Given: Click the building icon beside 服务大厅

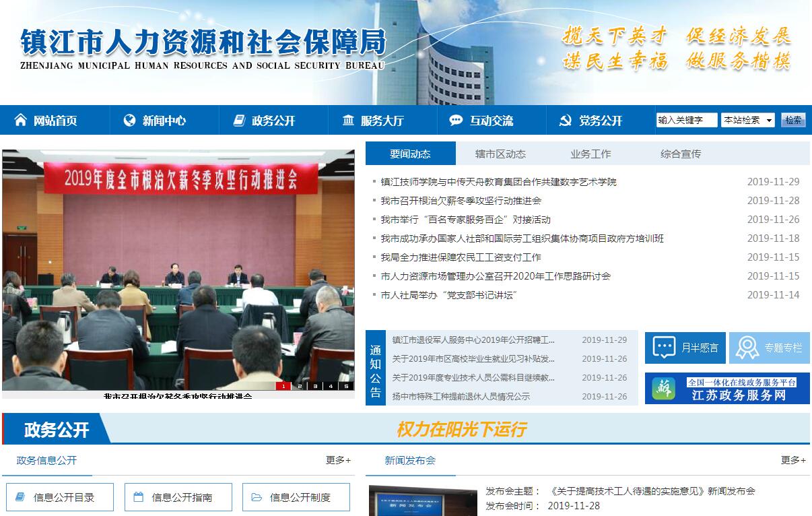Looking at the screenshot, I should click(x=348, y=121).
